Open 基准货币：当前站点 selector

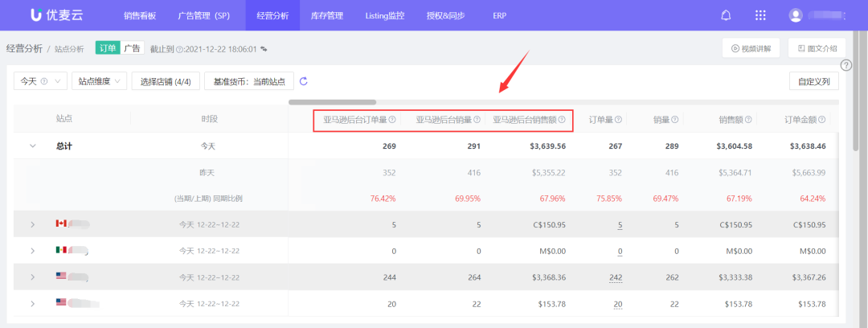point(249,81)
